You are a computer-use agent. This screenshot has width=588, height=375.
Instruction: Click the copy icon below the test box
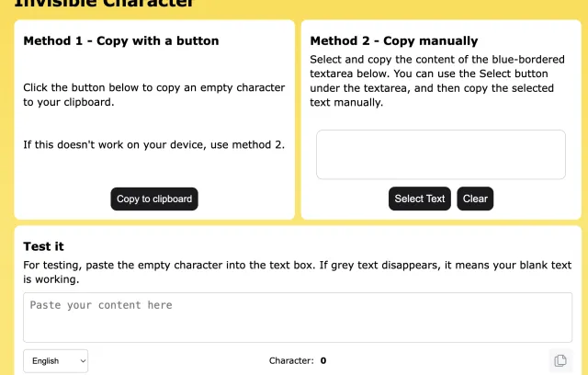pyautogui.click(x=560, y=360)
